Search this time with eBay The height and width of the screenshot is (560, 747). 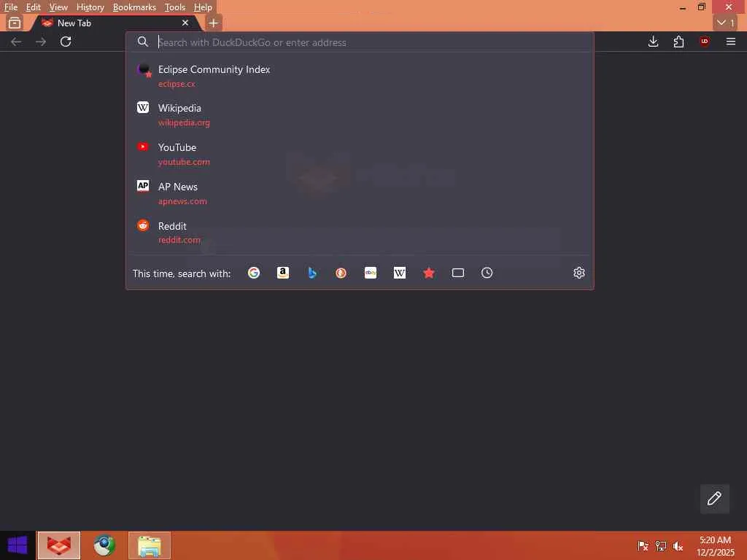pyautogui.click(x=370, y=273)
